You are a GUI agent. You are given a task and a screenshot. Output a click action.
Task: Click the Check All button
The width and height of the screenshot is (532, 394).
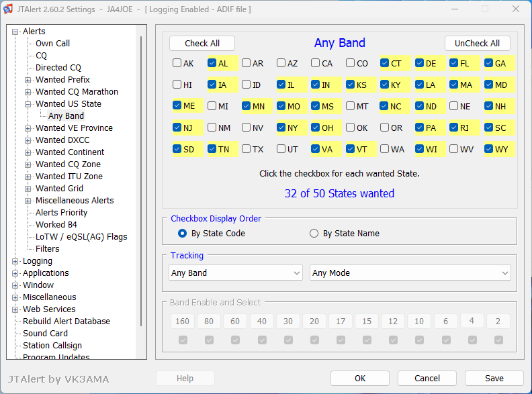[202, 44]
